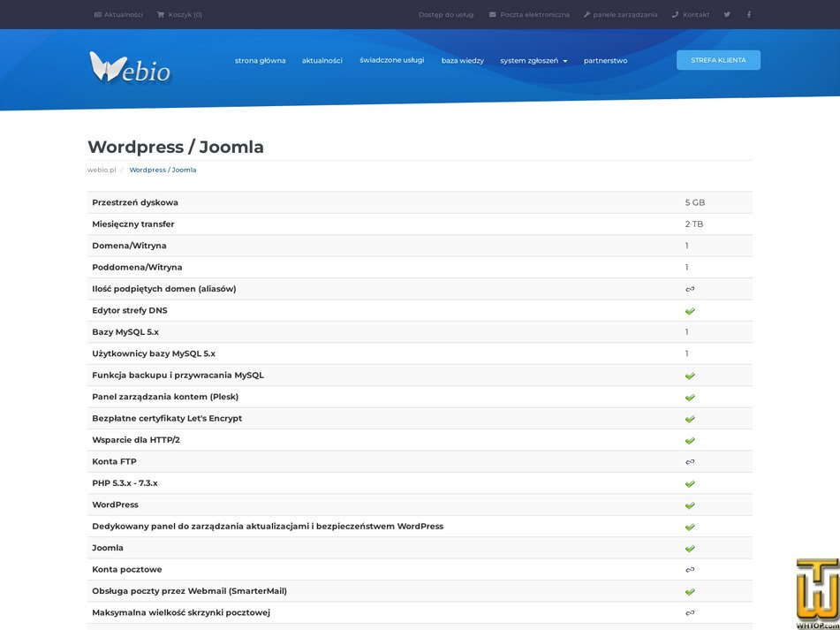Open partnerstwo menu item
The height and width of the screenshot is (630, 840).
coord(605,61)
